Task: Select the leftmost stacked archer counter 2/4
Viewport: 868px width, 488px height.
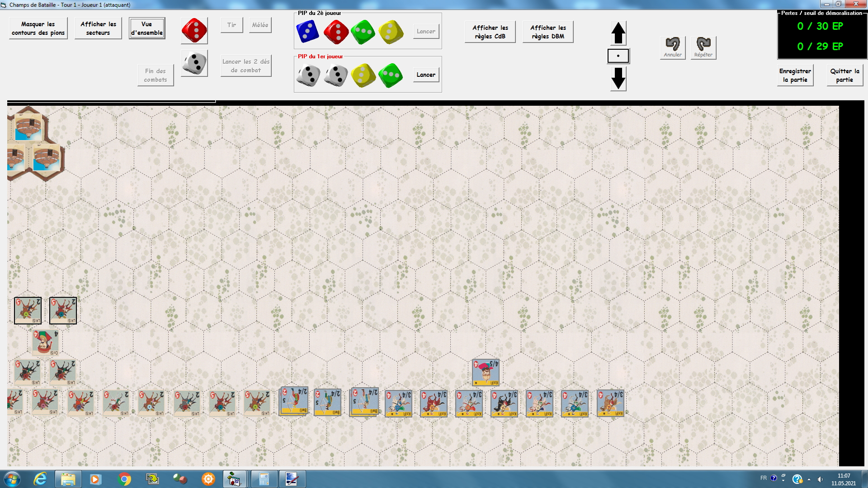Action: click(x=293, y=401)
